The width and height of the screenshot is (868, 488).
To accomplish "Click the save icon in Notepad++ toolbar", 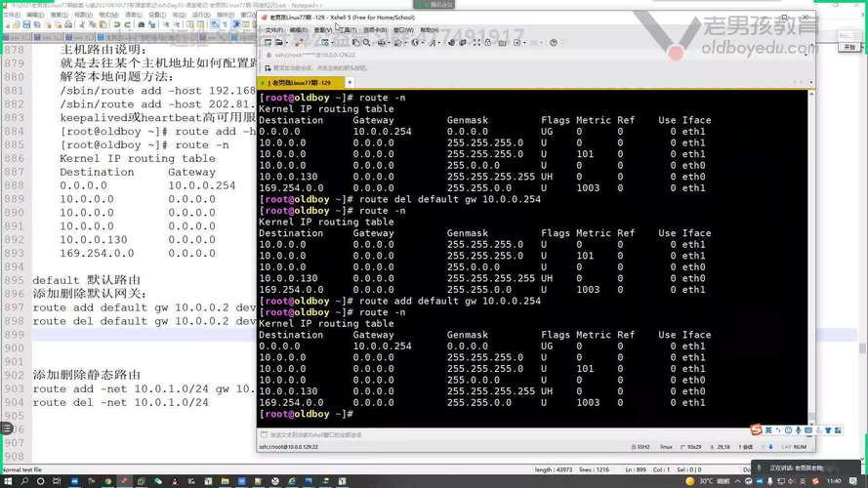I will [x=26, y=24].
